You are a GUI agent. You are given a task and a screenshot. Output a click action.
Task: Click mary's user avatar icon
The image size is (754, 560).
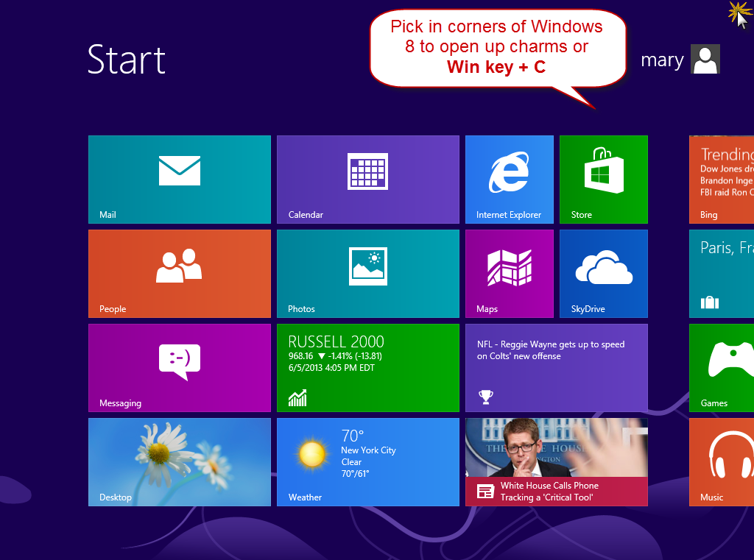click(705, 59)
